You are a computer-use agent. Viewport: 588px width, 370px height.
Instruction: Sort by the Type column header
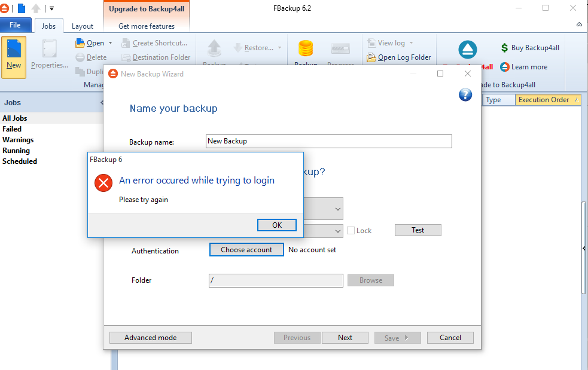click(x=499, y=100)
